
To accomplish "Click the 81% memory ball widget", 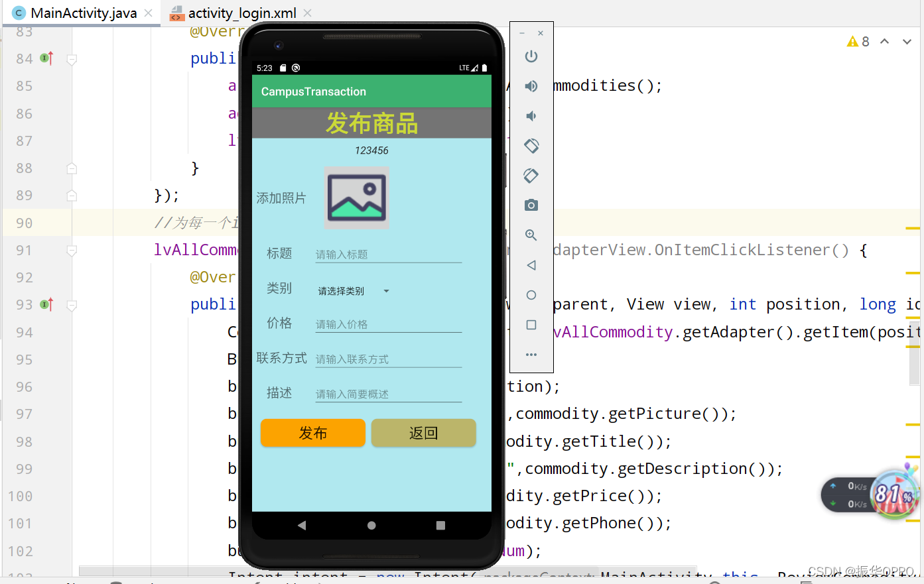I will coord(893,494).
